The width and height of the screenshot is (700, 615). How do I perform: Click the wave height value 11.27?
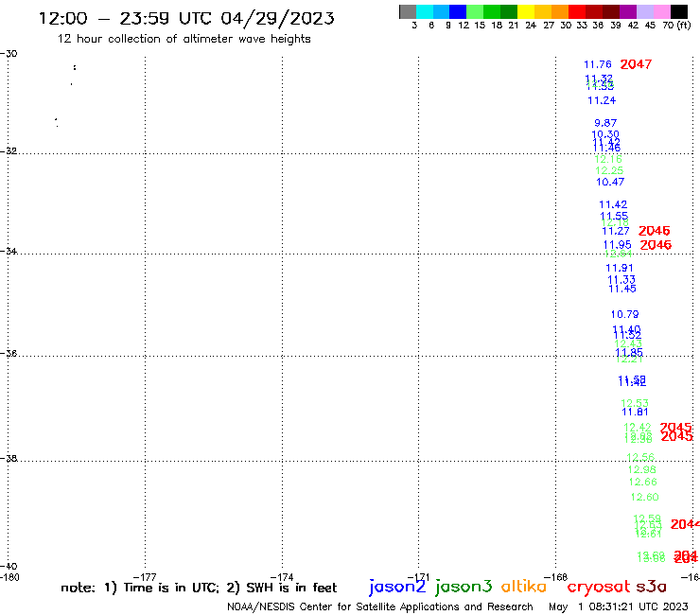(x=616, y=231)
